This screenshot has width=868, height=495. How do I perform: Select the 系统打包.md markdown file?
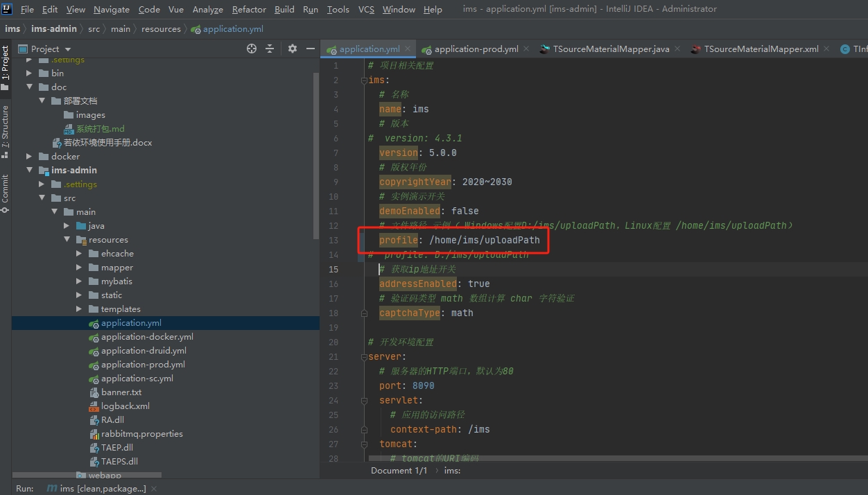coord(100,129)
